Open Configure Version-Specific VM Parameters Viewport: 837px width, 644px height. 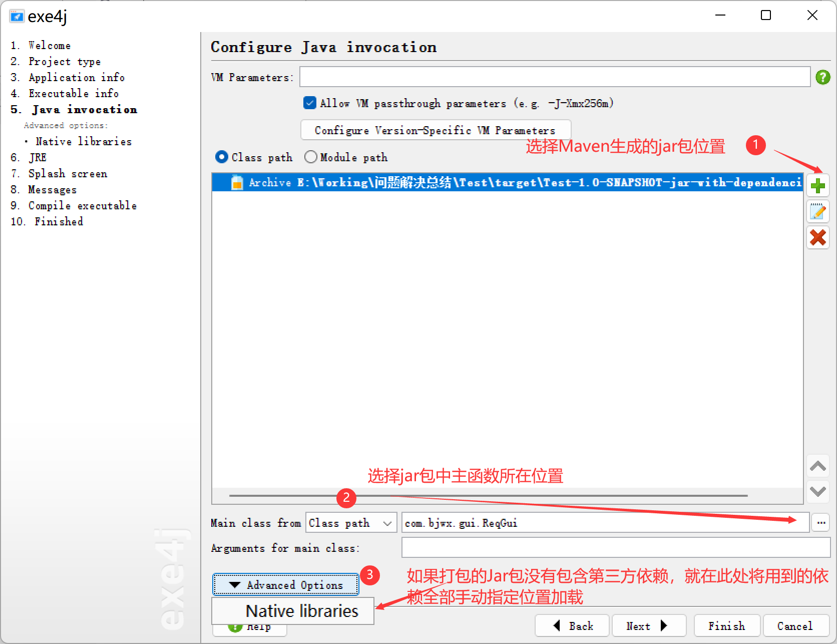click(435, 130)
